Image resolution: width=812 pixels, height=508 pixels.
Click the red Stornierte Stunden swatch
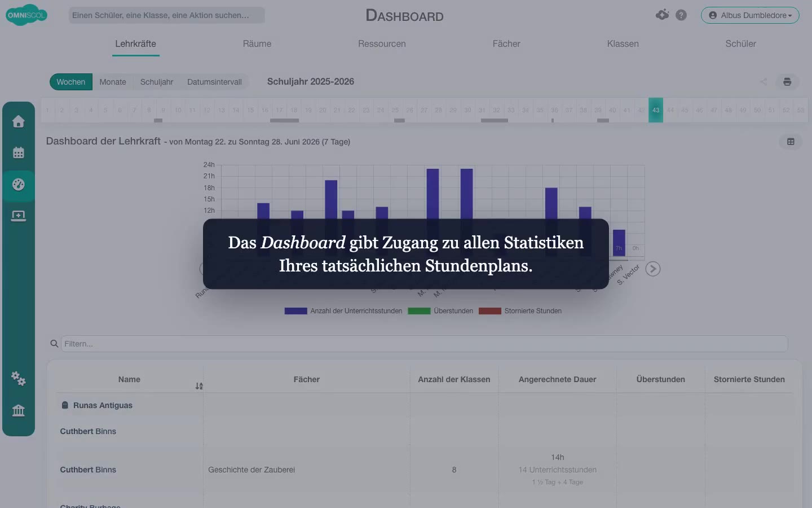(x=490, y=311)
